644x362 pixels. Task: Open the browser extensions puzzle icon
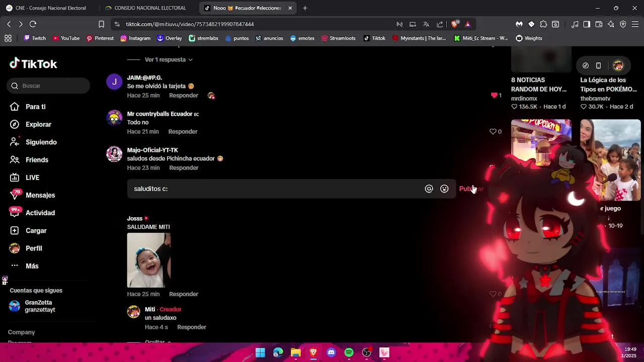click(x=543, y=24)
